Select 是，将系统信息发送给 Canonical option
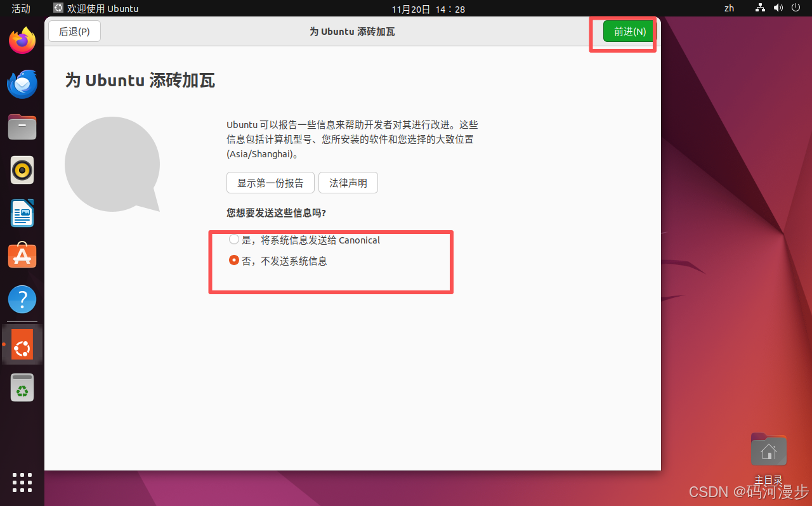This screenshot has height=506, width=812. (x=304, y=240)
